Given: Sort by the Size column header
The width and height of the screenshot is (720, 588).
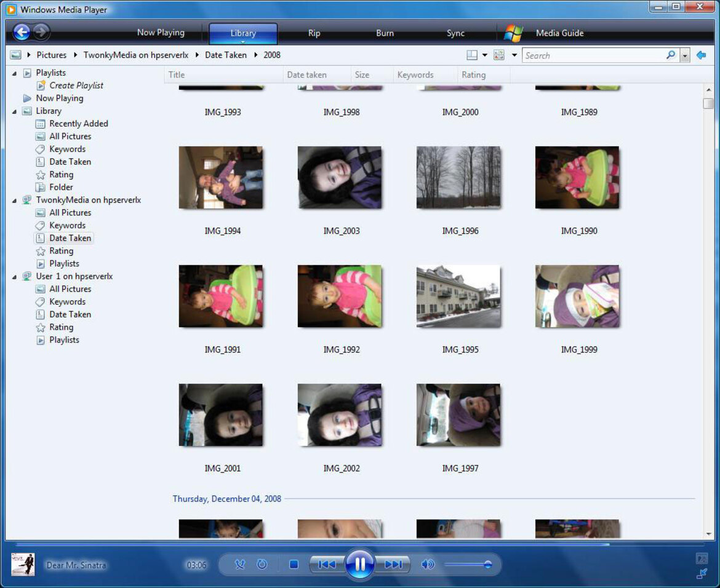Looking at the screenshot, I should [372, 75].
